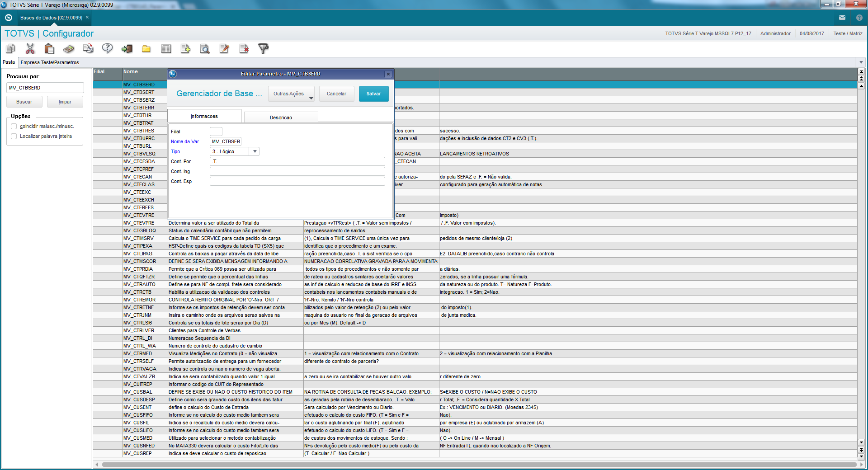The image size is (868, 470).
Task: Click the search document magnifier icon
Action: (x=205, y=48)
